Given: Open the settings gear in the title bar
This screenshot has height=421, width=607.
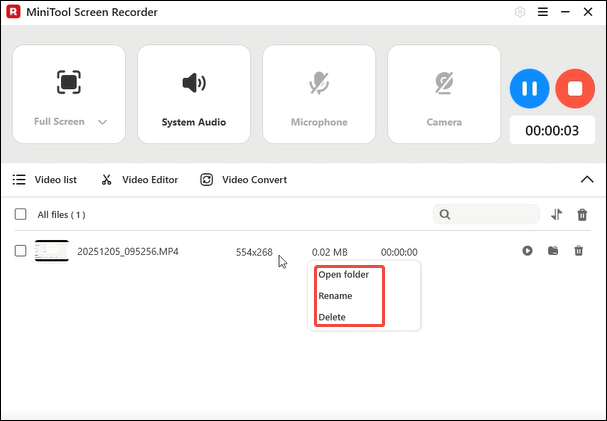Looking at the screenshot, I should [x=520, y=12].
